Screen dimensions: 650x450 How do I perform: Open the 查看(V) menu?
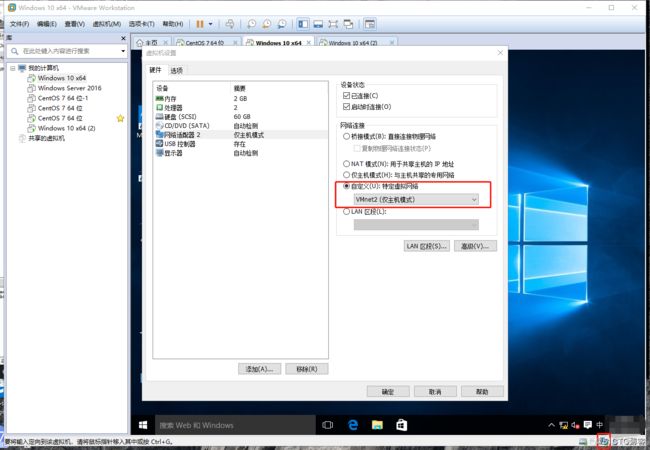point(75,24)
